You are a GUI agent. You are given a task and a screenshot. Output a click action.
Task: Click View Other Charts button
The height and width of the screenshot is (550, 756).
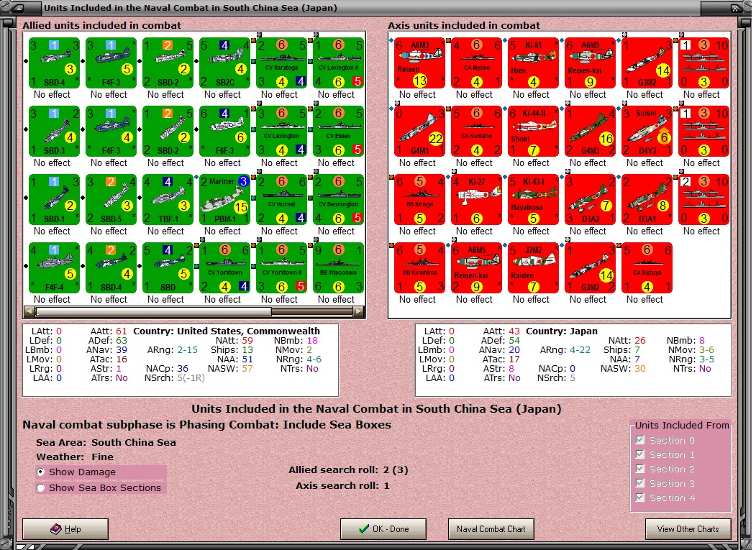[688, 529]
